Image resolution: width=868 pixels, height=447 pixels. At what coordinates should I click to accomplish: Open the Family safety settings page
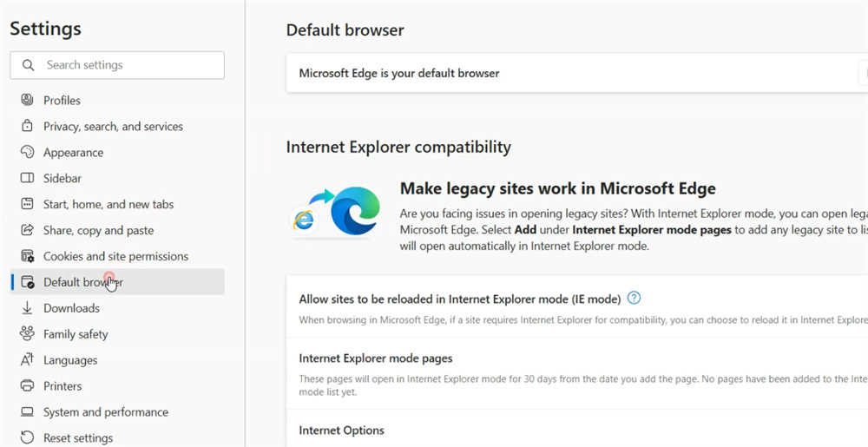(76, 334)
